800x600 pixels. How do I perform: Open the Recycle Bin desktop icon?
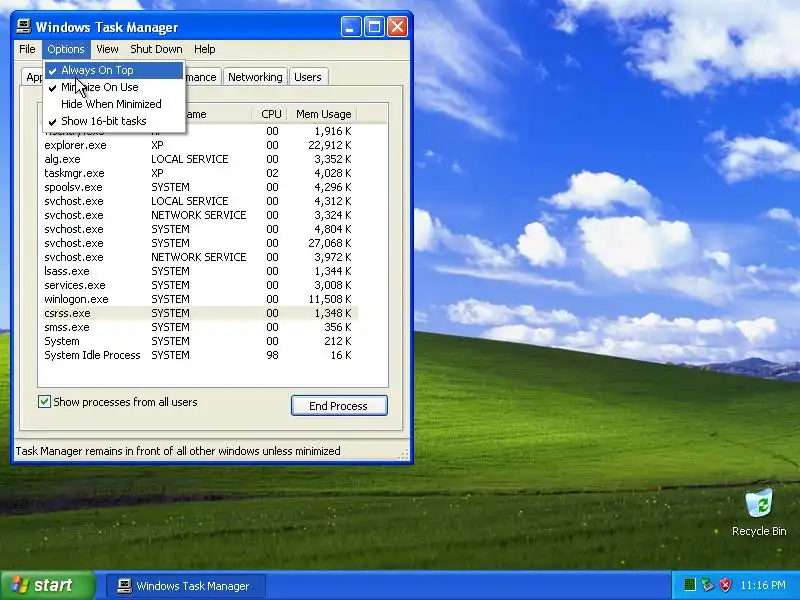coord(759,512)
